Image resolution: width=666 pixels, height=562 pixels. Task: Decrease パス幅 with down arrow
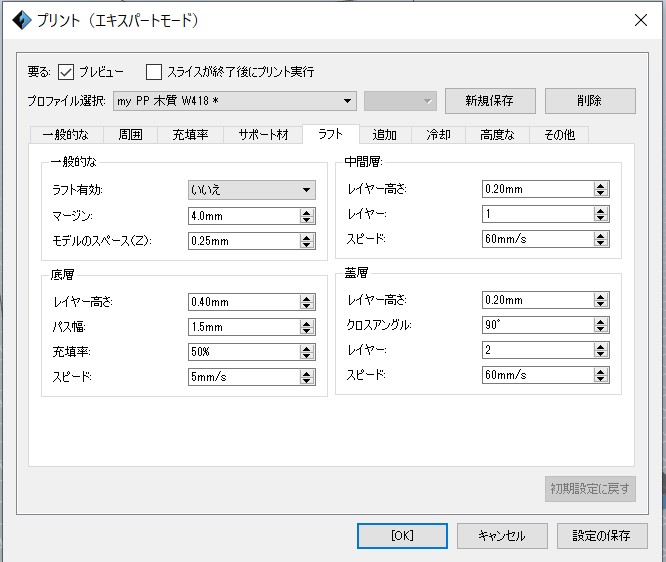[x=306, y=331]
